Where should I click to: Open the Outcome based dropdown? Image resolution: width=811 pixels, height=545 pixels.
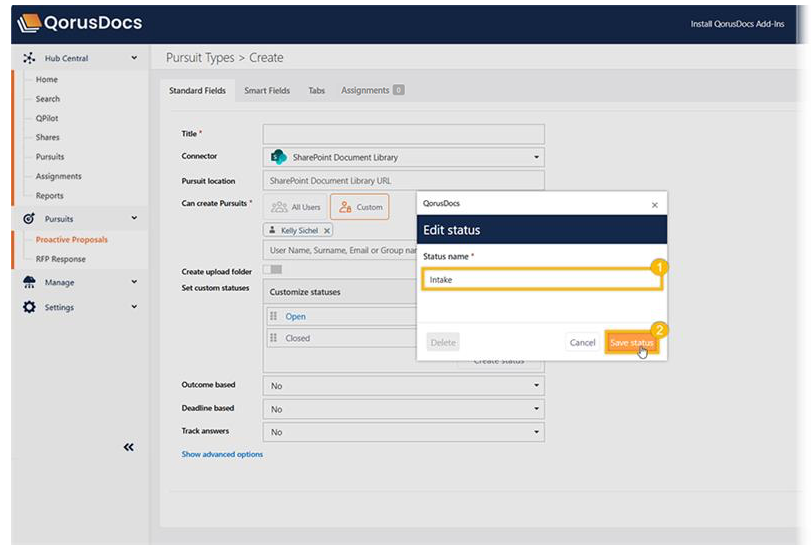pos(404,386)
